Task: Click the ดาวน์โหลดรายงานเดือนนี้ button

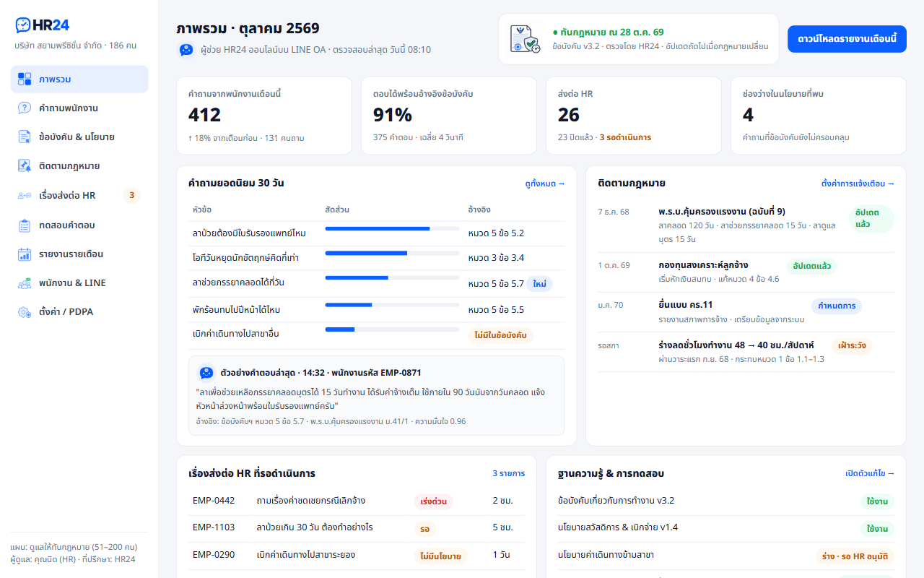Action: (x=847, y=39)
